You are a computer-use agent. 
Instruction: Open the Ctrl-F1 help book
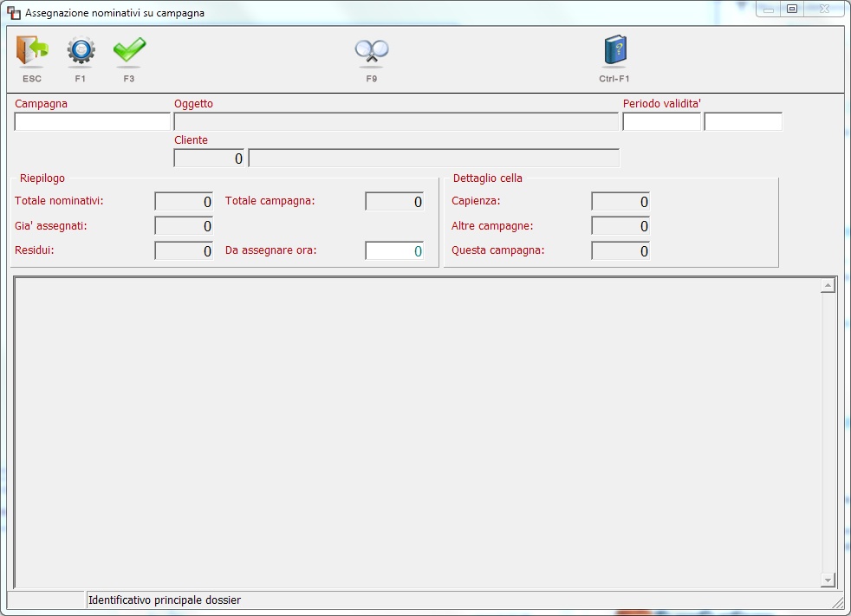point(615,51)
